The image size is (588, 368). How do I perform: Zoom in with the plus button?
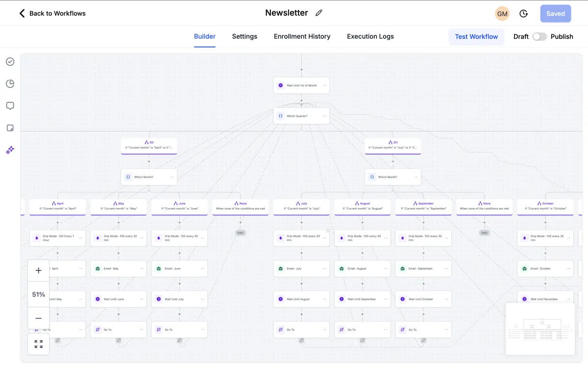(39, 270)
